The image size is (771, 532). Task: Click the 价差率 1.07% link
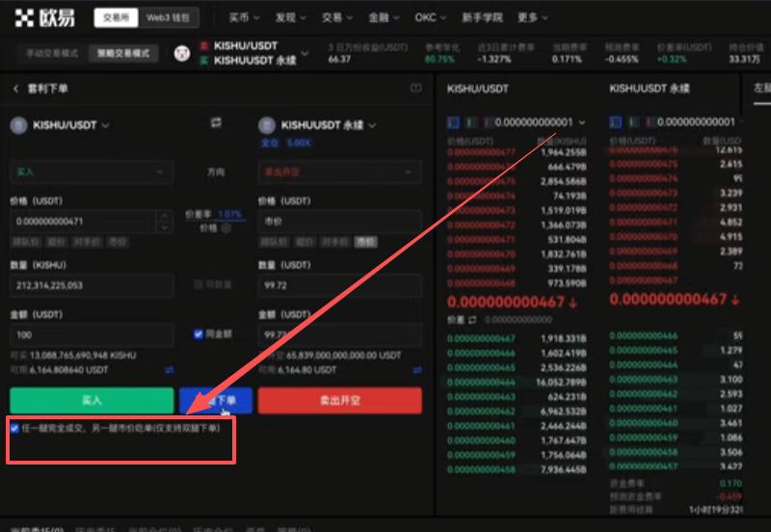[214, 214]
